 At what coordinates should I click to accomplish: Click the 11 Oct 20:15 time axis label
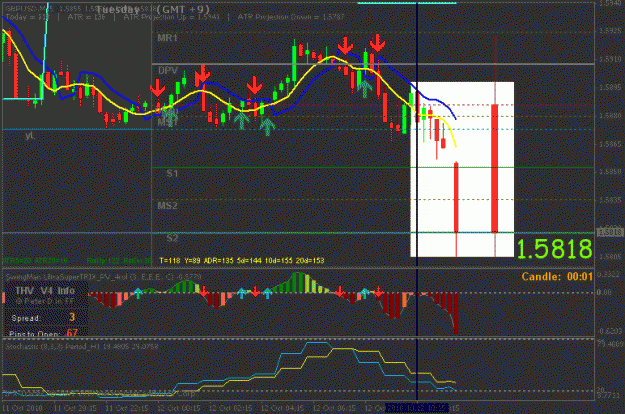point(75,408)
